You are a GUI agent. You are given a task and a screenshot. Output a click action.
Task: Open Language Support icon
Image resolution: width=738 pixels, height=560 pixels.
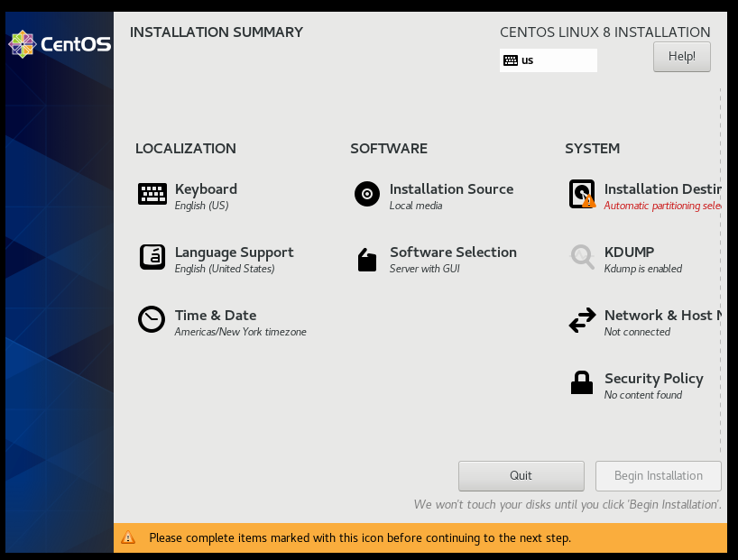point(152,257)
